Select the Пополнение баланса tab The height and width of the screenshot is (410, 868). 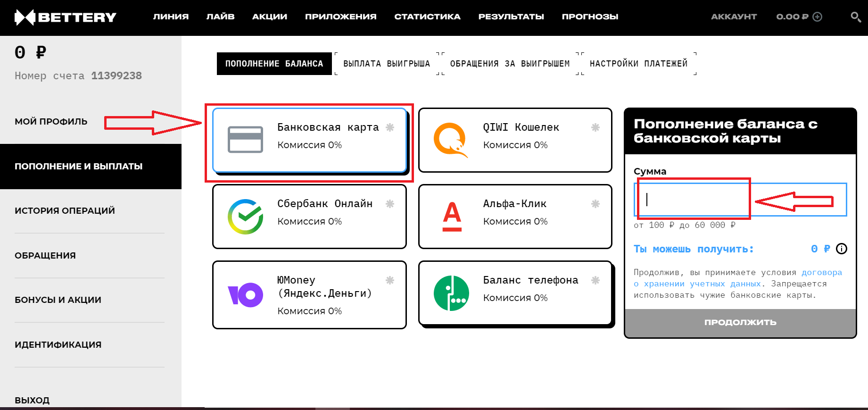(x=274, y=64)
